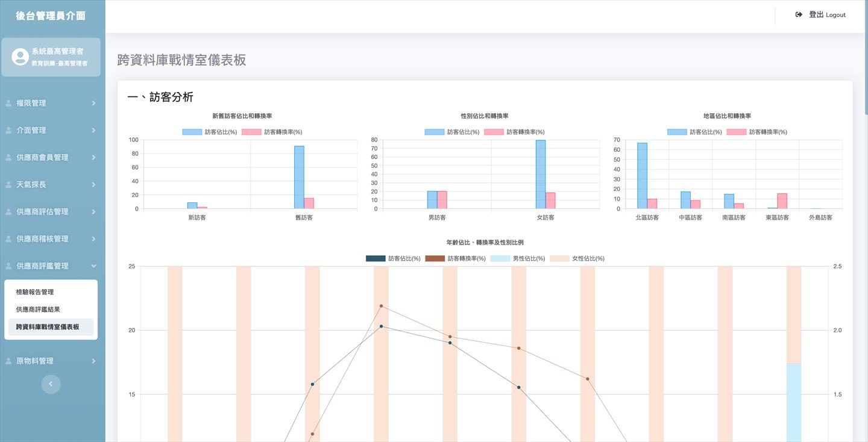Toggle 訪客轉換率(%) legend in 地區 chart
868x442 pixels.
[757, 132]
